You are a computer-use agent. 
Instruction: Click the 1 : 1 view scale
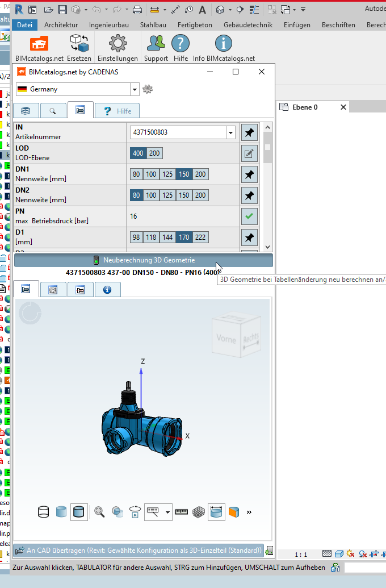click(301, 554)
